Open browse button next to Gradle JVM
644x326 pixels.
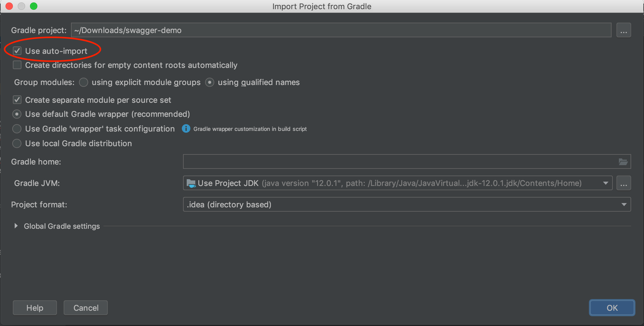[x=623, y=183]
